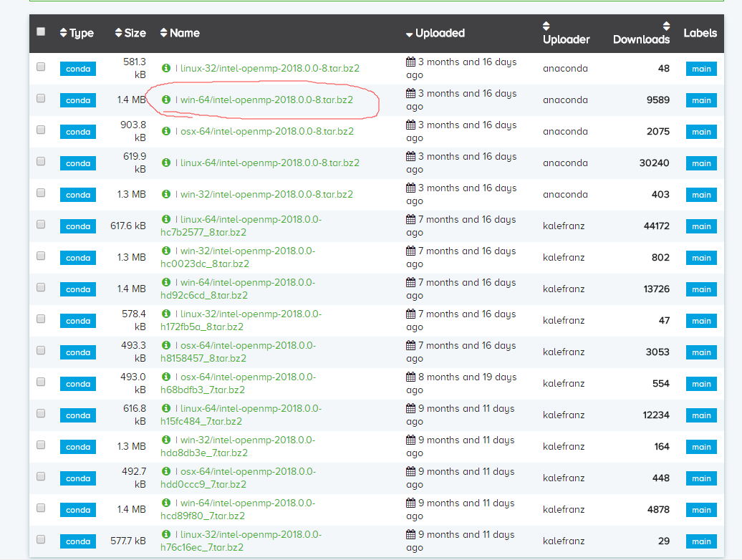Click info icon beside the hc0023dc_8 package
The width and height of the screenshot is (742, 560).
pos(166,251)
